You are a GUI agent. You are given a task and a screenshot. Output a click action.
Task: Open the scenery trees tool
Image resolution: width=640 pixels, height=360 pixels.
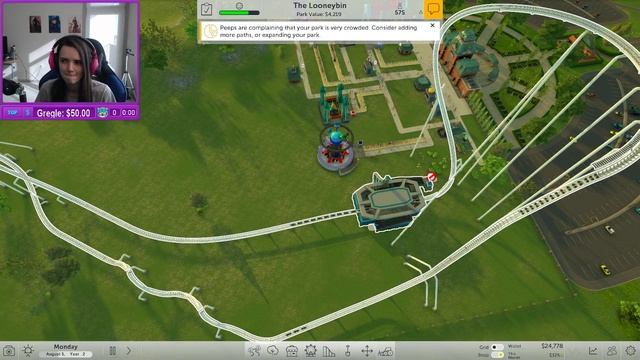click(273, 351)
